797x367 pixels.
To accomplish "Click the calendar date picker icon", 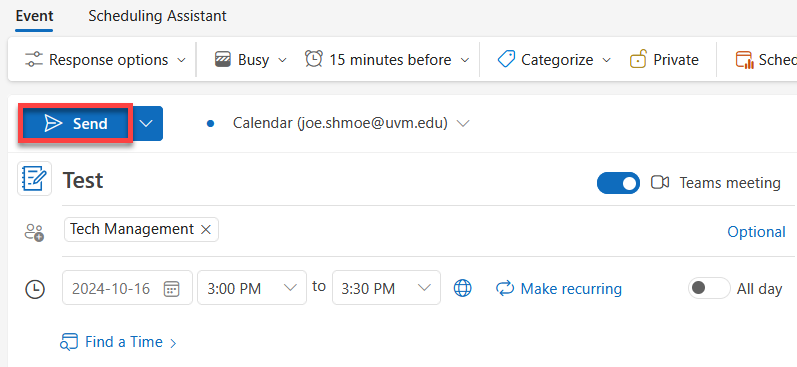I will point(171,289).
